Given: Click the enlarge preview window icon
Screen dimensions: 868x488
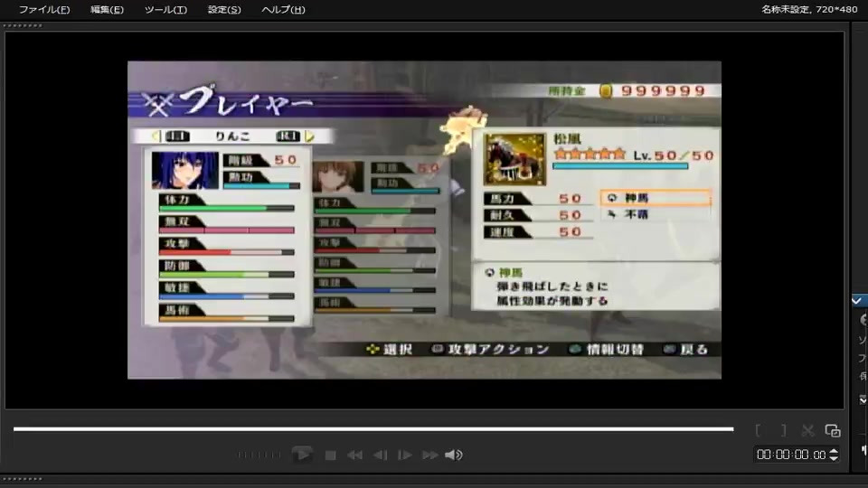Looking at the screenshot, I should 833,430.
